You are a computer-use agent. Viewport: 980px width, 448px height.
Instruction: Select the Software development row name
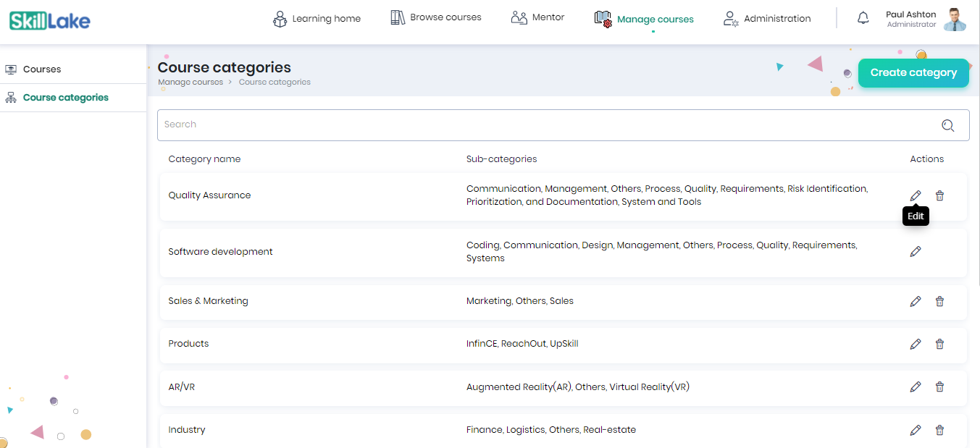click(220, 252)
